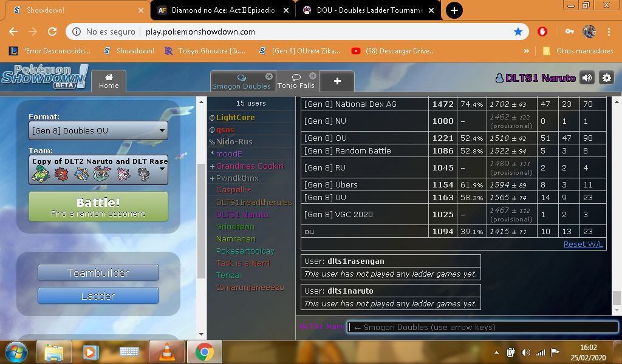Open a new Chrome tab

pos(454,10)
